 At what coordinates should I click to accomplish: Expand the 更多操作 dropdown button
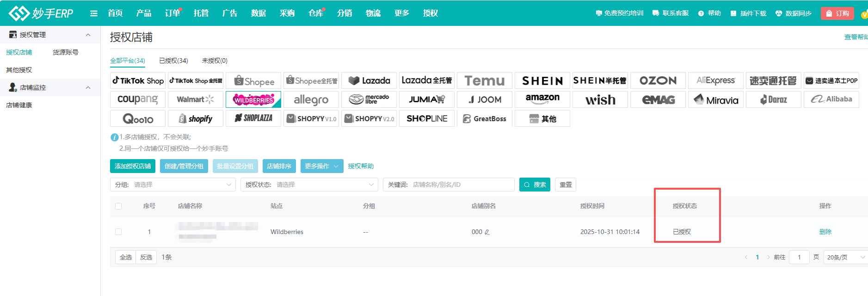pos(321,166)
